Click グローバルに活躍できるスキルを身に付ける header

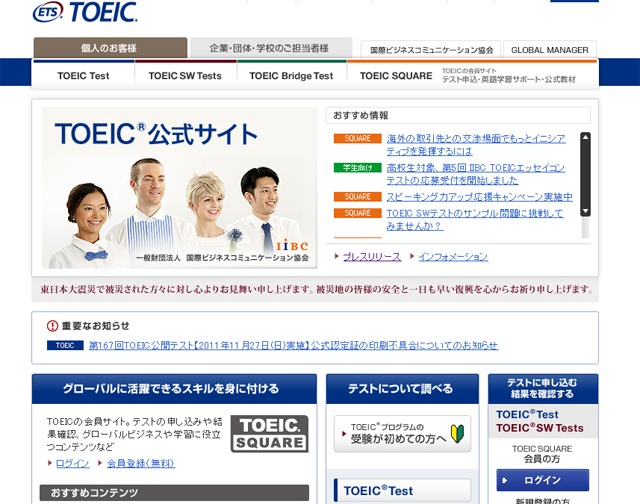pos(174,389)
